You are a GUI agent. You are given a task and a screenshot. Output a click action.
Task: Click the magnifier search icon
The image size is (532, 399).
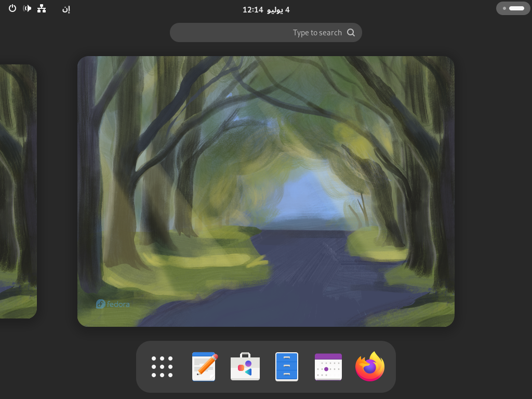point(351,33)
